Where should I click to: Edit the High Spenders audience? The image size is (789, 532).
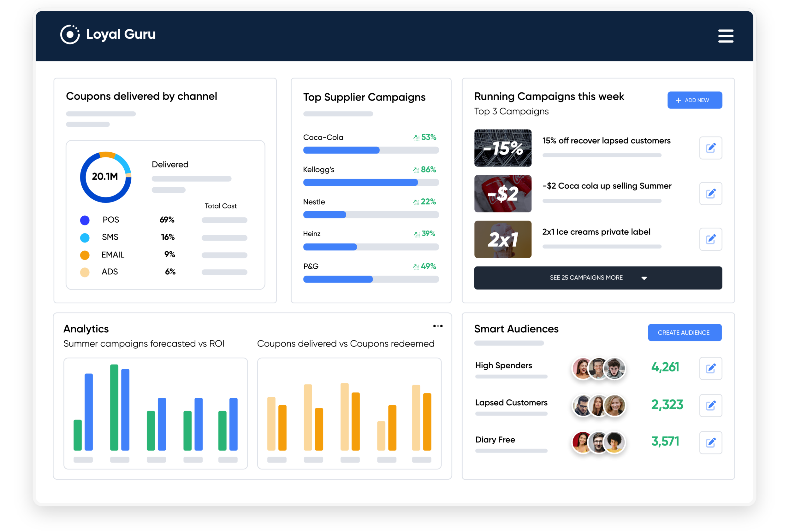click(x=710, y=368)
